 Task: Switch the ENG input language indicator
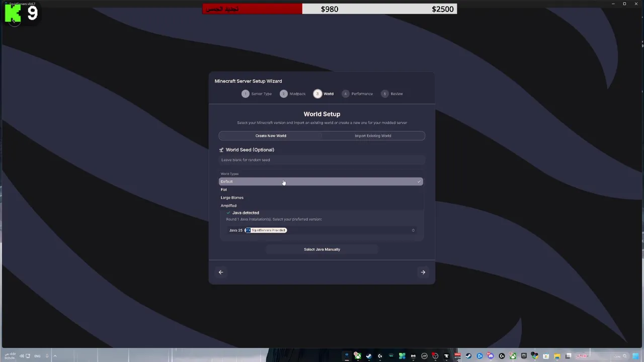click(37, 356)
